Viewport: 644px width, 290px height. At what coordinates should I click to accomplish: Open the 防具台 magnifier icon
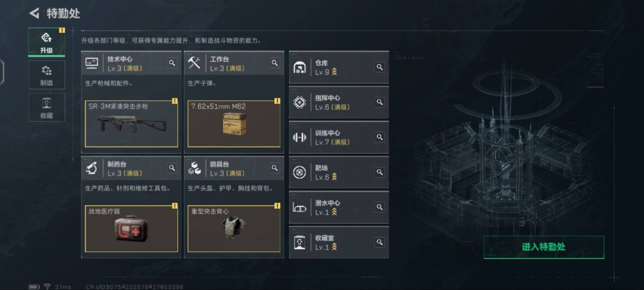[x=275, y=168]
